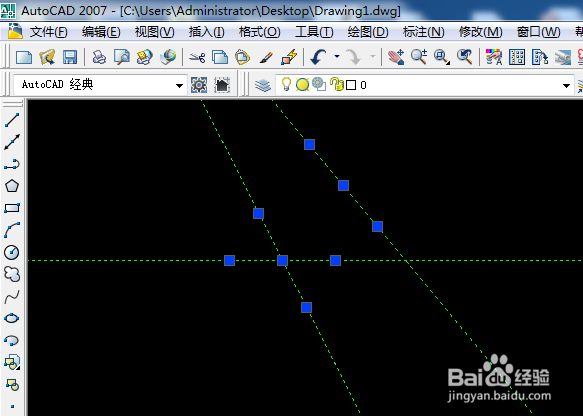583x416 pixels.
Task: Select the Construction Line tool
Action: pos(12,142)
